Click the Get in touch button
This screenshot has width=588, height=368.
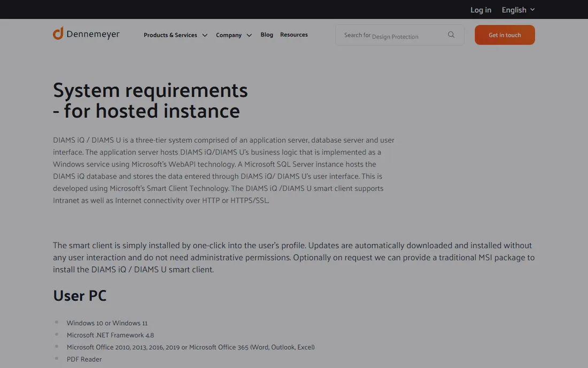coord(505,35)
